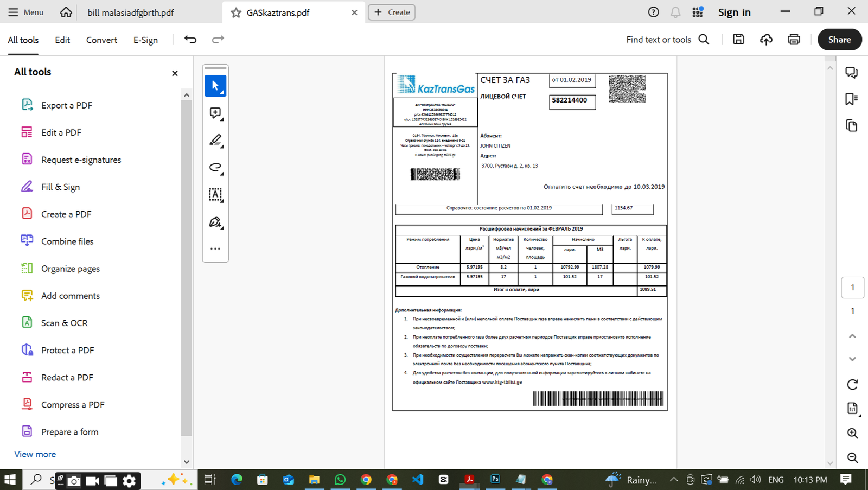Select the highlighter pen tool

point(215,140)
